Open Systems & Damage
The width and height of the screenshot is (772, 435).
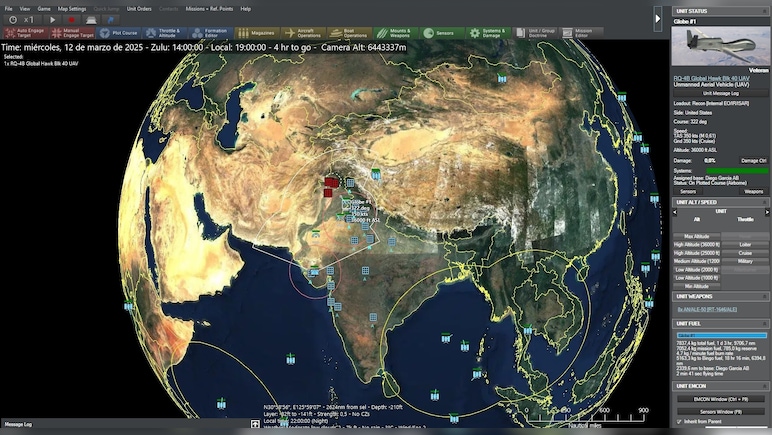(x=488, y=33)
